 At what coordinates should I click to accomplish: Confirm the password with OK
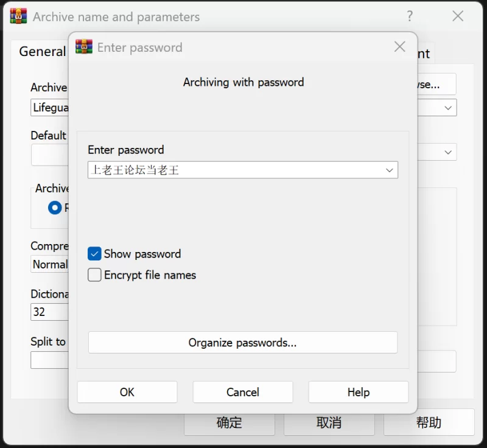pyautogui.click(x=127, y=392)
